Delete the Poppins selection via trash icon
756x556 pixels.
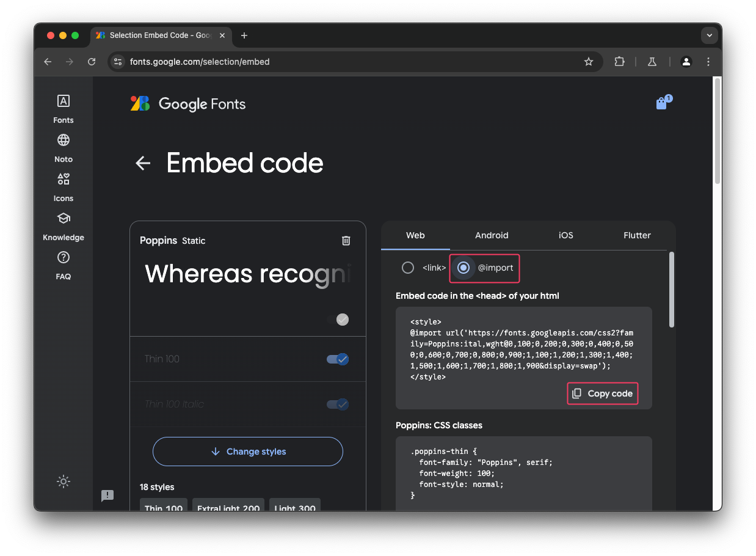[346, 241]
